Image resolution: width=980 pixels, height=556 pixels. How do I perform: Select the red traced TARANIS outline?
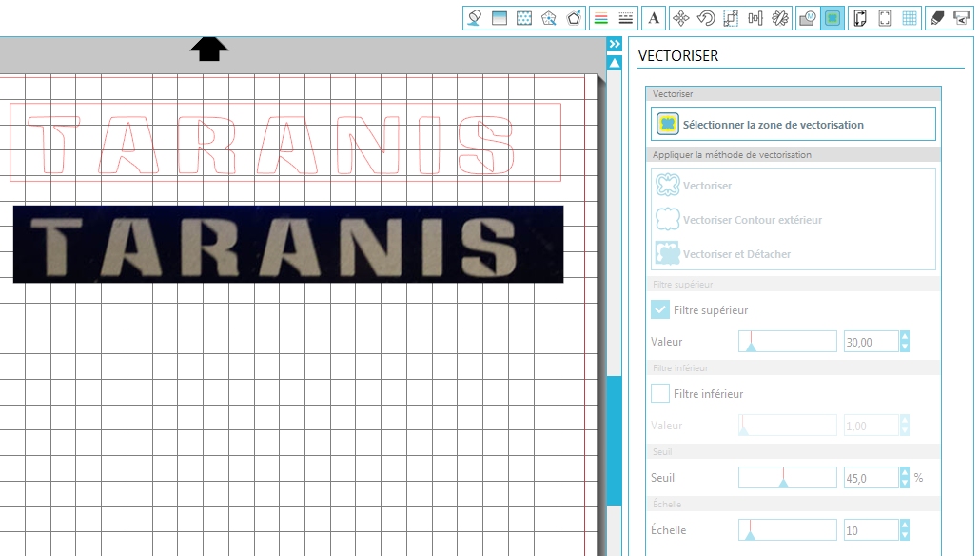285,143
